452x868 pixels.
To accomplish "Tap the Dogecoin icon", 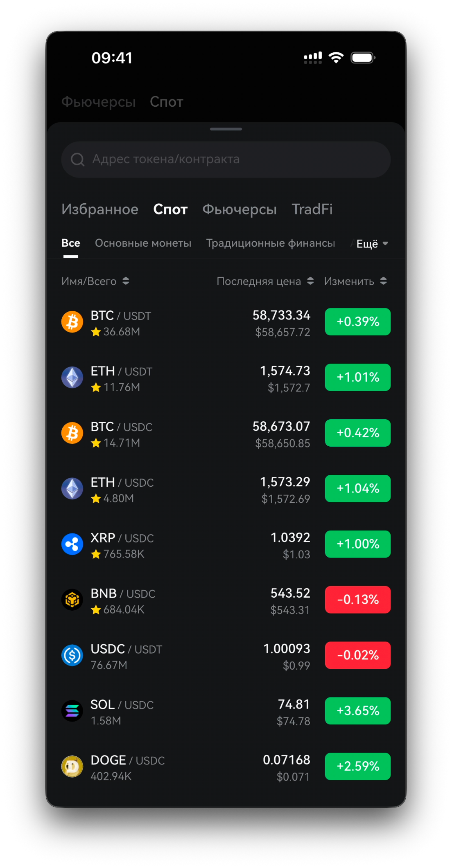I will [x=72, y=767].
